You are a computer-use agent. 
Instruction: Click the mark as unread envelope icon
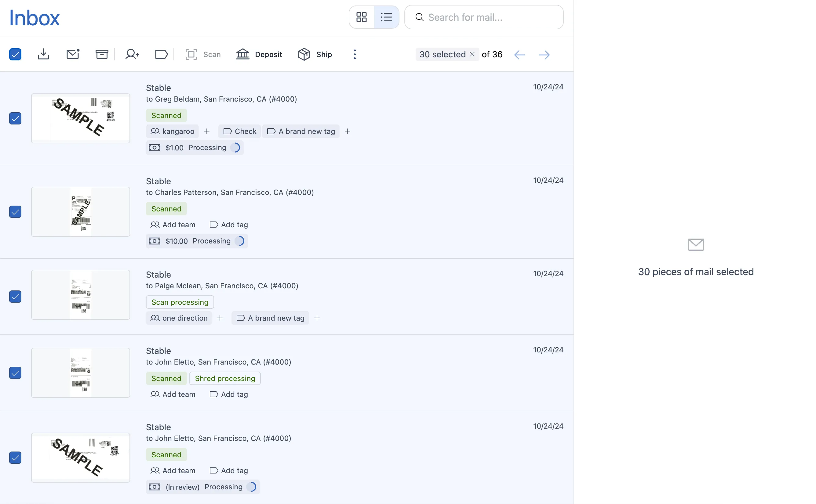click(x=73, y=54)
